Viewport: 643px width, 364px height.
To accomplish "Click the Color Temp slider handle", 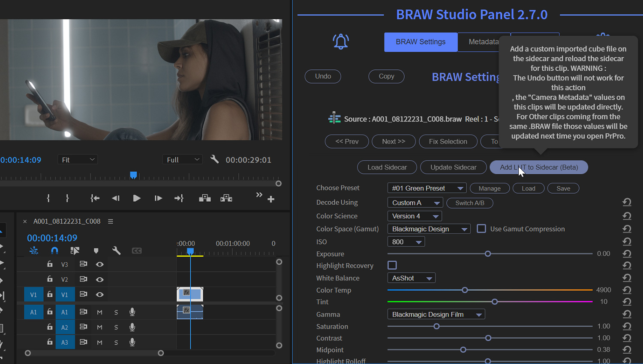I will [465, 290].
